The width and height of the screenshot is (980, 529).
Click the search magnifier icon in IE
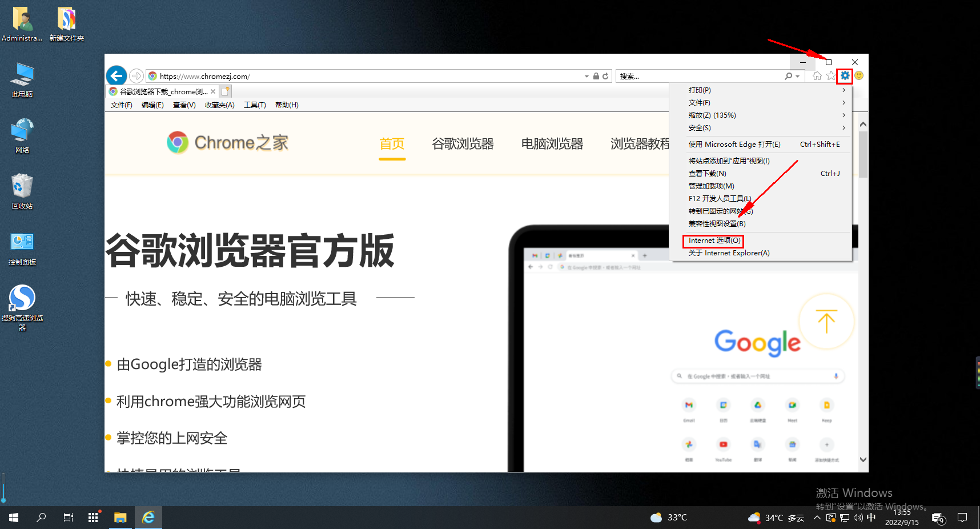point(789,76)
